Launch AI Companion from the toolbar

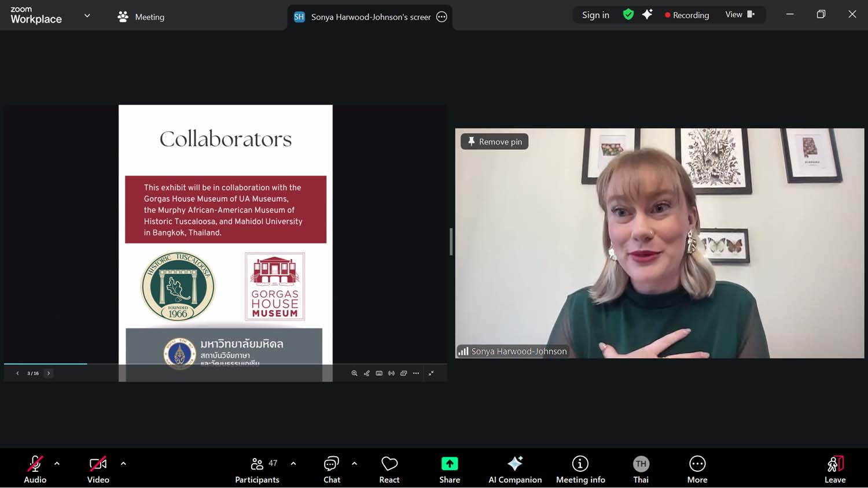coord(515,469)
